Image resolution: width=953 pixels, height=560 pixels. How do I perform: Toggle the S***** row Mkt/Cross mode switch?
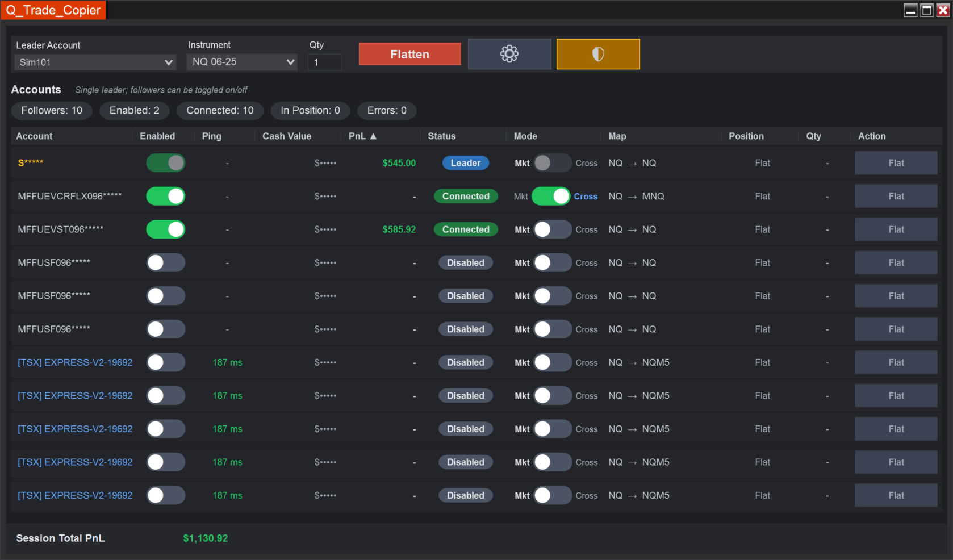(x=553, y=163)
